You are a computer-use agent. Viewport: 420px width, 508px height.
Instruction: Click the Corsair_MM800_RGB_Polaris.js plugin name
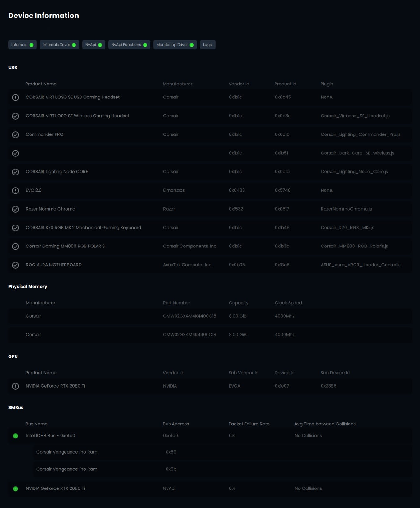(354, 246)
